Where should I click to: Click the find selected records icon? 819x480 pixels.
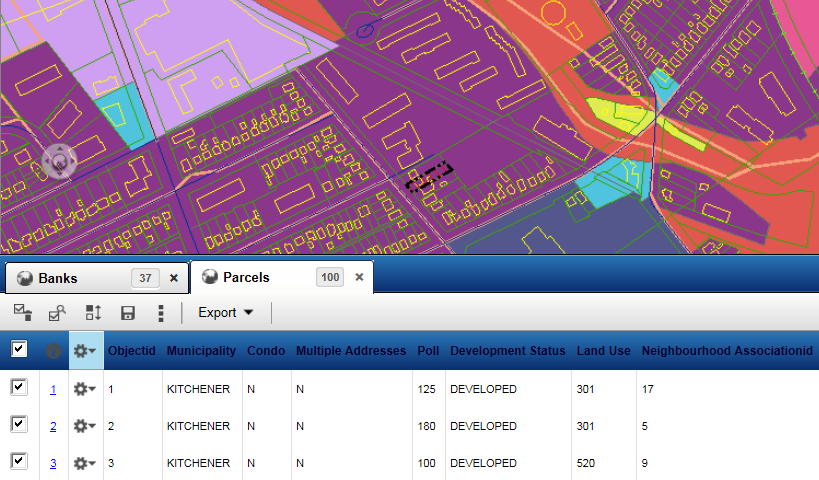pyautogui.click(x=57, y=313)
